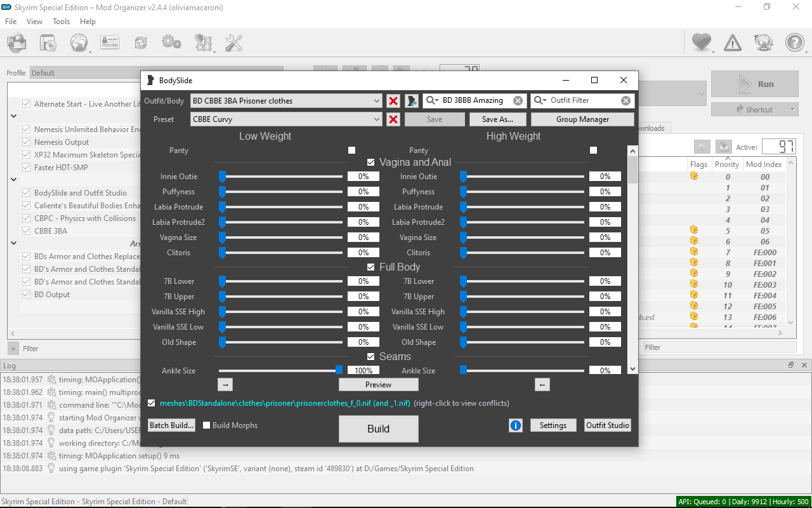Uncheck the prisonerclothes output path checkbox
The image size is (812, 508).
[x=151, y=403]
